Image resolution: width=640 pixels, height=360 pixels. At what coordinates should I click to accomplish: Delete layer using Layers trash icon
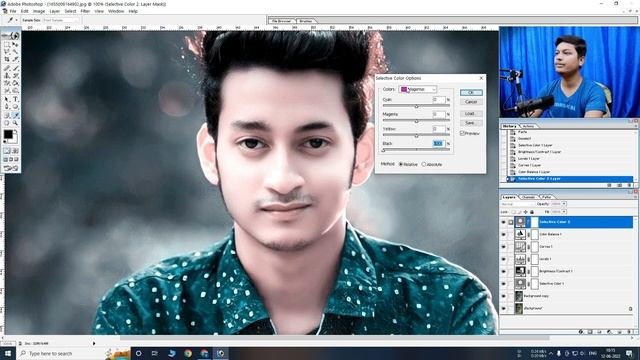(x=629, y=332)
